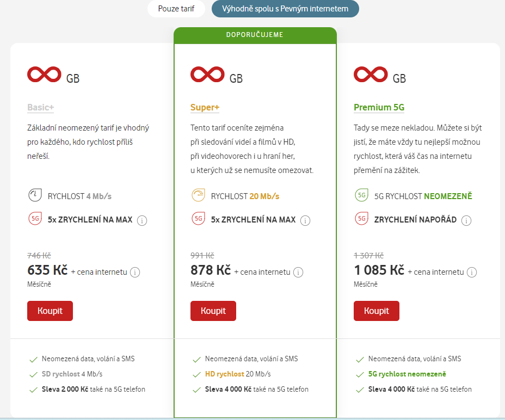Open info icon beside Basic+ 5x ZRYCHLENÍ NA MAX
Viewport: 505px width, 420px height.
[x=142, y=221]
